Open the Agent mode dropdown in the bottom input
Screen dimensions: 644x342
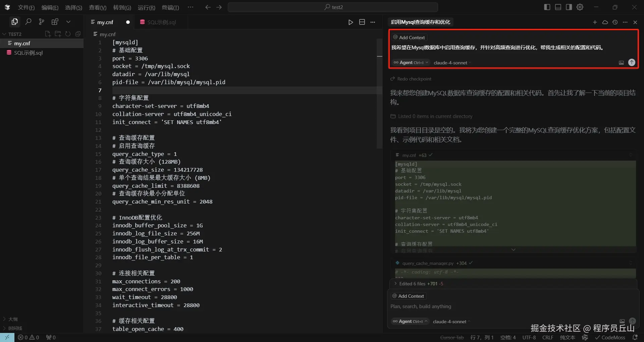click(x=410, y=321)
